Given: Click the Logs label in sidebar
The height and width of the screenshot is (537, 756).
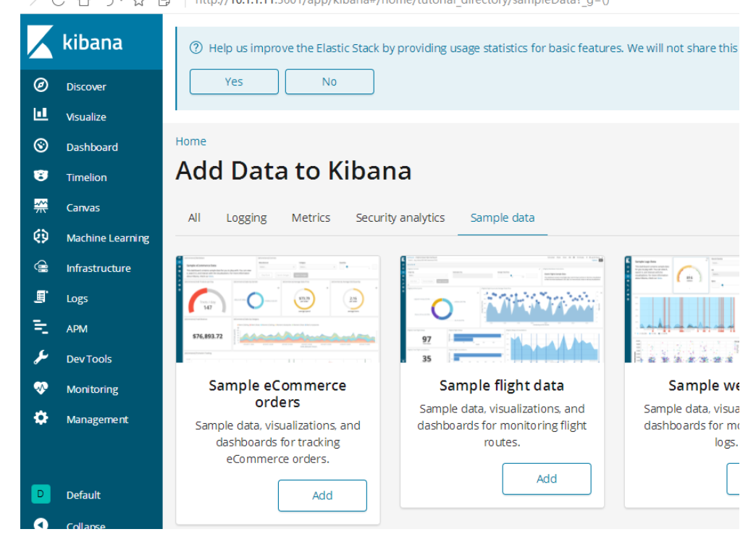Looking at the screenshot, I should pyautogui.click(x=77, y=299).
